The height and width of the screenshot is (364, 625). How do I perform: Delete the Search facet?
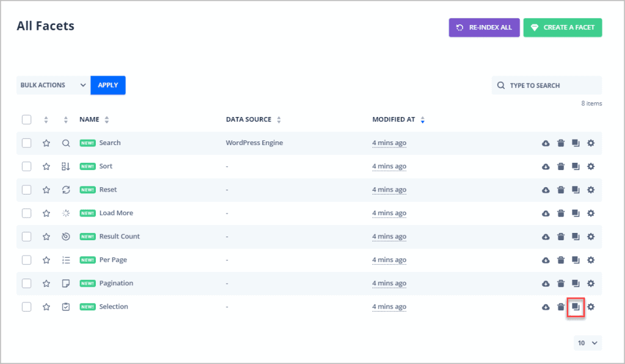pyautogui.click(x=561, y=143)
